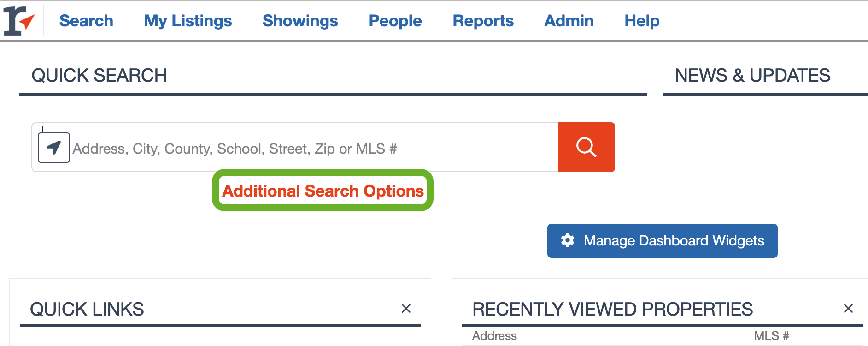Close the Recently Viewed Properties widget

pos(848,308)
